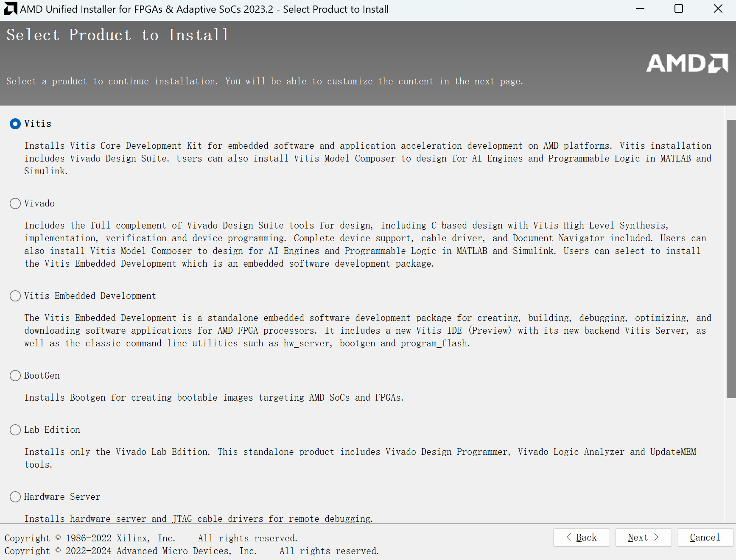Select Vitis Embedded Development radio button

[x=15, y=296]
